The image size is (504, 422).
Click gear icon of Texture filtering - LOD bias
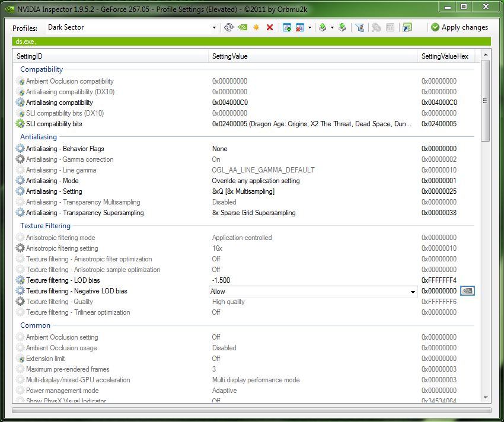(20, 280)
